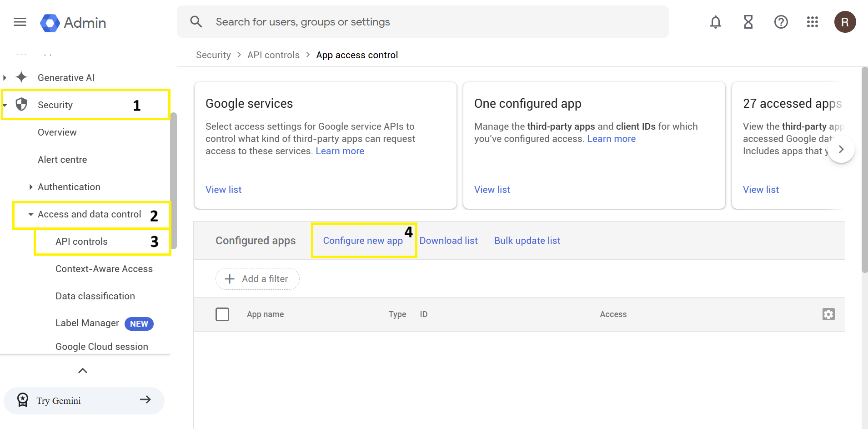Open Learn more in Google services card
This screenshot has height=429, width=868.
[x=340, y=151]
